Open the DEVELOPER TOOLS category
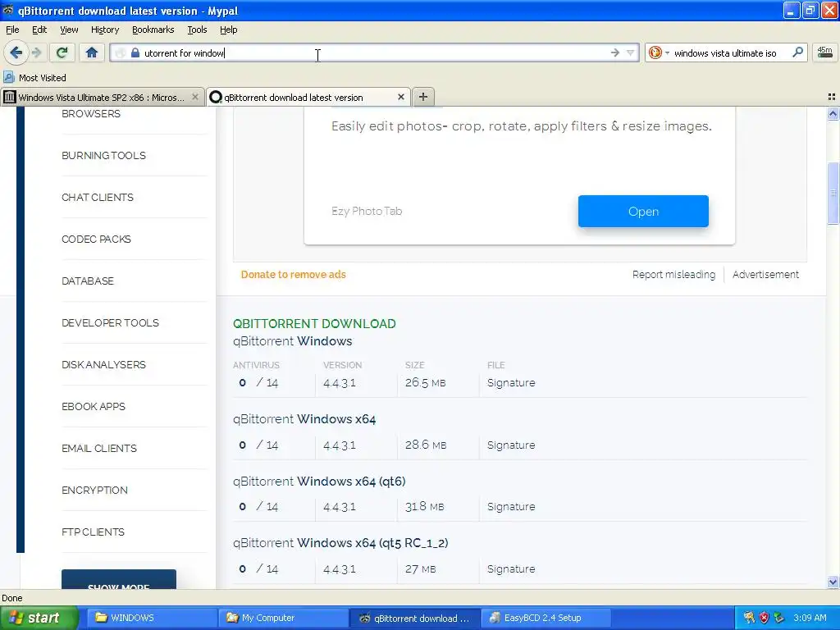This screenshot has width=840, height=630. point(111,322)
